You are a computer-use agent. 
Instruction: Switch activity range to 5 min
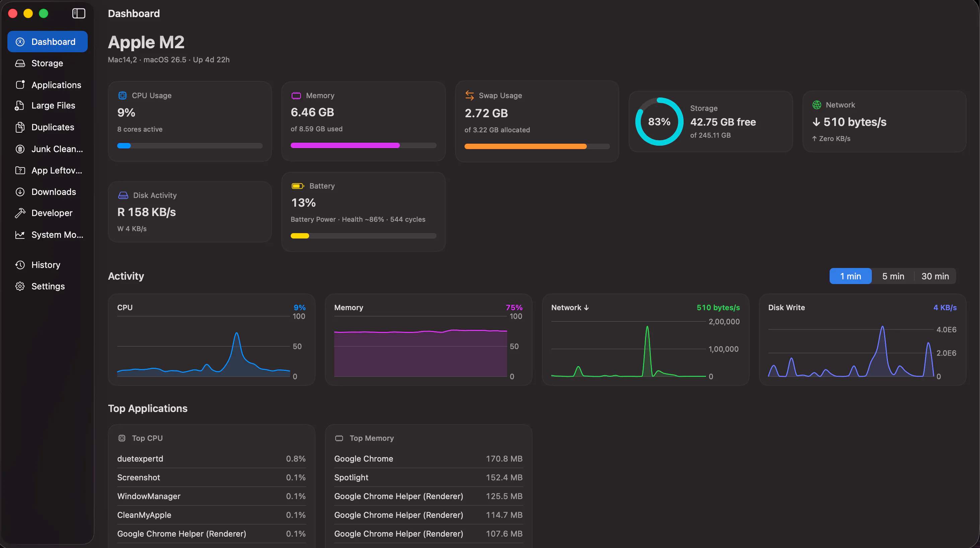(x=893, y=276)
